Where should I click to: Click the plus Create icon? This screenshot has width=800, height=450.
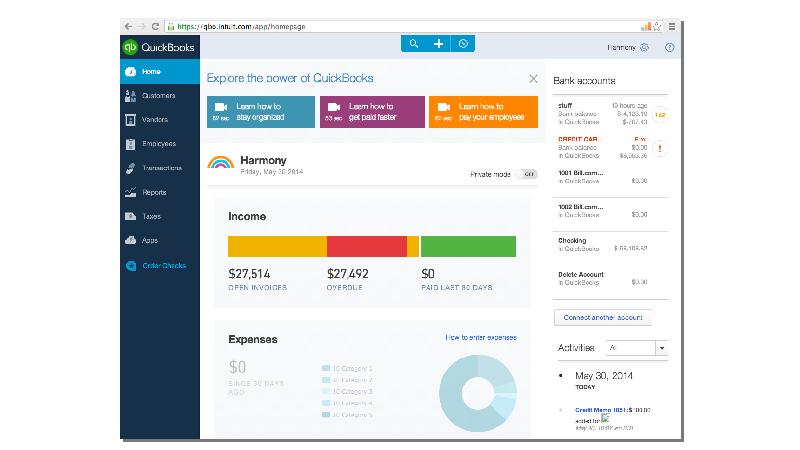tap(438, 44)
